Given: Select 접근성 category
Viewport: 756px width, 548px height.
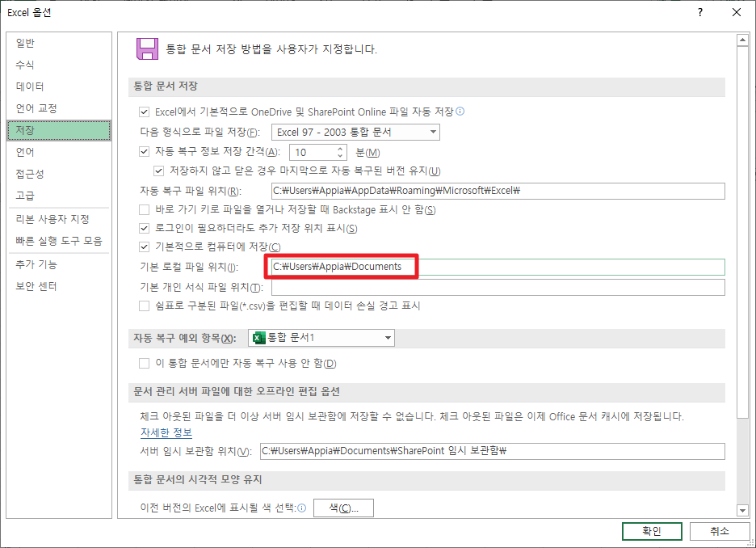Looking at the screenshot, I should 59,174.
